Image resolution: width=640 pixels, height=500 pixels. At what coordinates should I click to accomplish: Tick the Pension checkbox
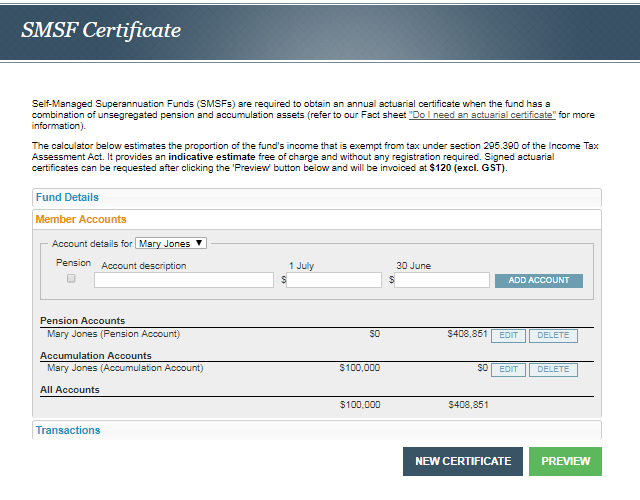coord(71,280)
